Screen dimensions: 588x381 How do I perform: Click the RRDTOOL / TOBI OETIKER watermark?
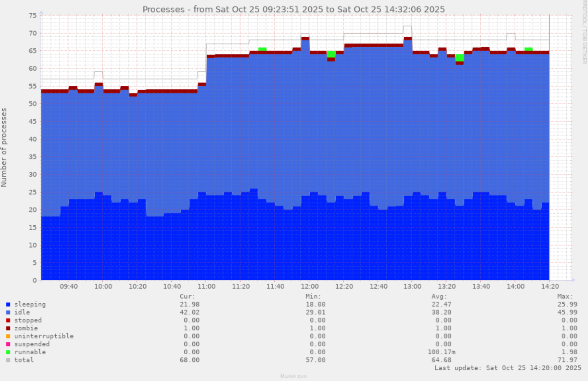[584, 32]
